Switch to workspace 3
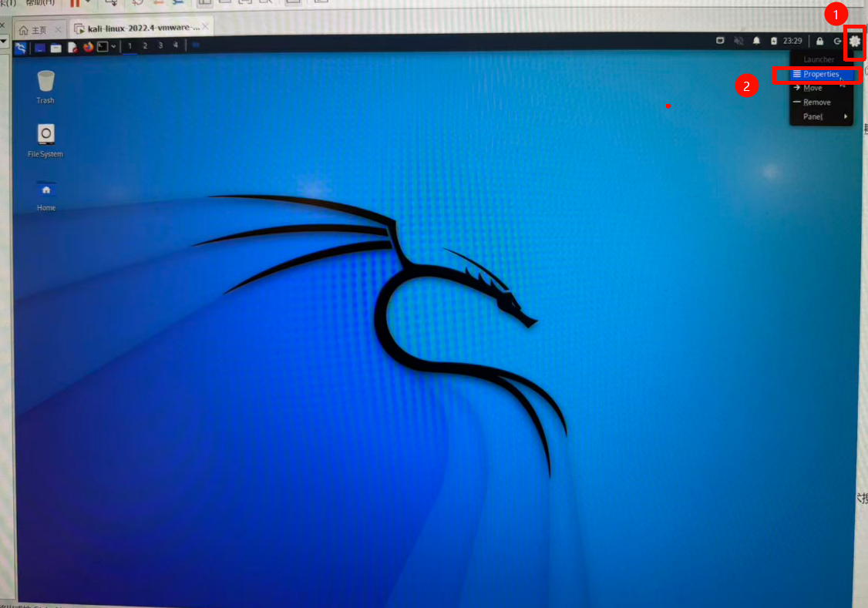868x608 pixels. tap(160, 45)
